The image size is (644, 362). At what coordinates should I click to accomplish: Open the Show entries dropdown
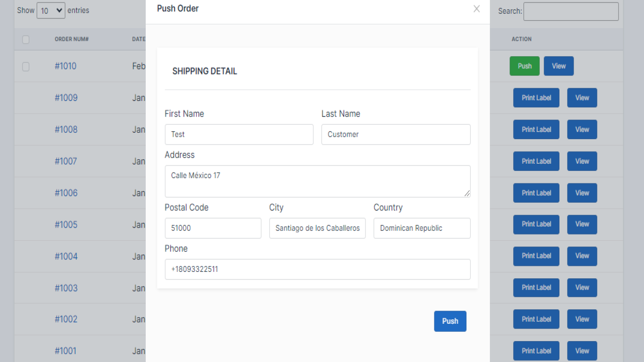pos(51,10)
